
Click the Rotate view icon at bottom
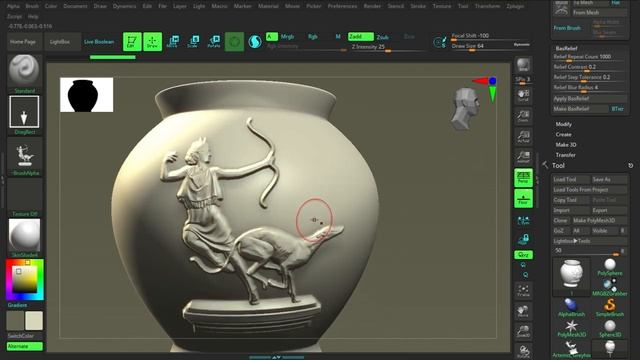pos(523,351)
